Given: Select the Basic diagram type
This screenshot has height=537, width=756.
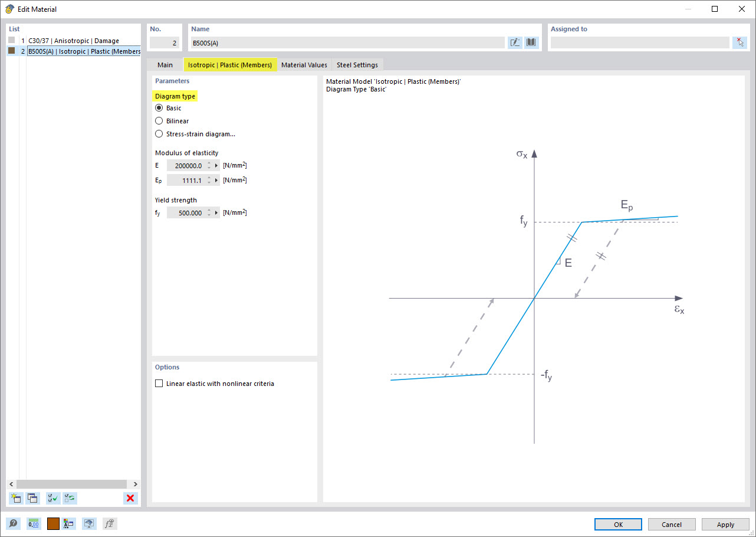Looking at the screenshot, I should pyautogui.click(x=159, y=107).
